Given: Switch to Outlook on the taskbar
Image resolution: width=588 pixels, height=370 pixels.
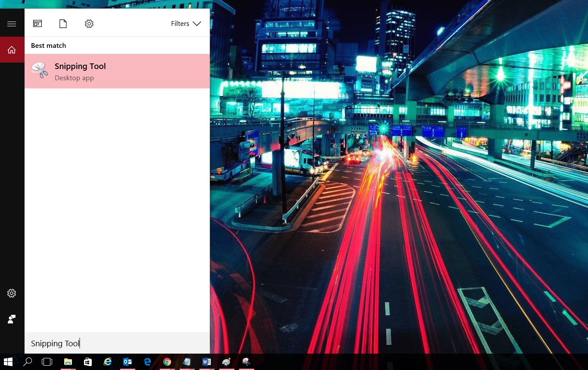Looking at the screenshot, I should [128, 362].
